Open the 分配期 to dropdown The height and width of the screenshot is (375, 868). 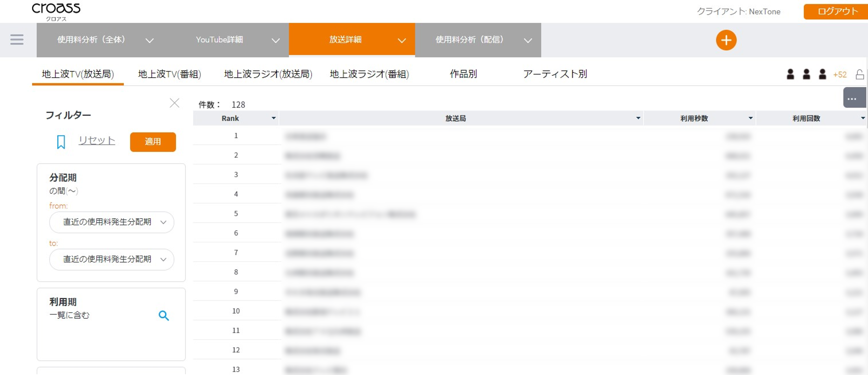pos(111,259)
